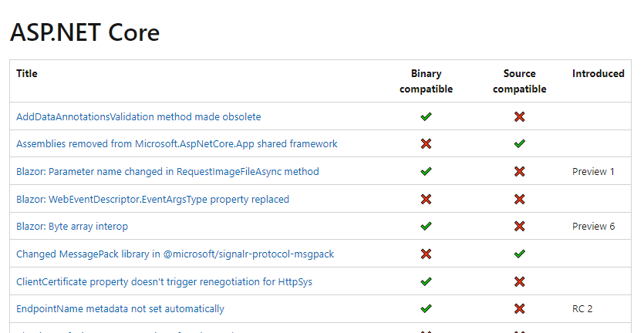
Task: Click the Source compatible column header
Action: 520,81
